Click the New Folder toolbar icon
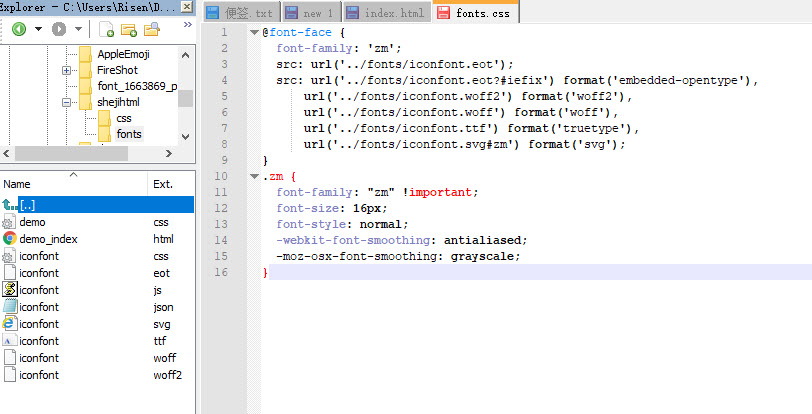Image resolution: width=812 pixels, height=414 pixels. click(x=128, y=29)
